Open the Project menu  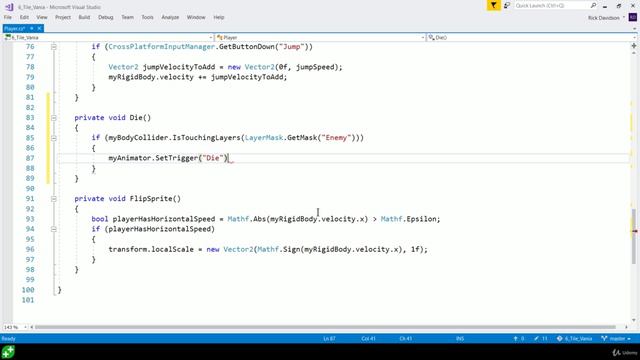coord(63,17)
